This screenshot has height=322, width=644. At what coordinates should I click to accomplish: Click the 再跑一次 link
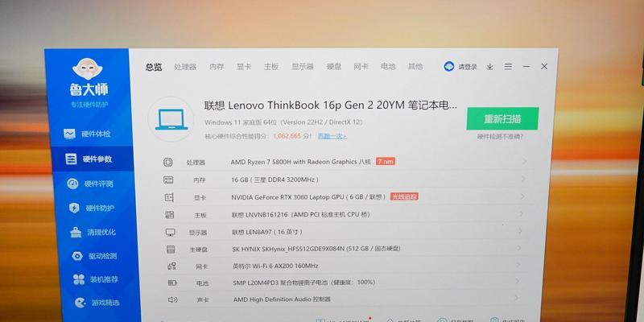point(332,136)
